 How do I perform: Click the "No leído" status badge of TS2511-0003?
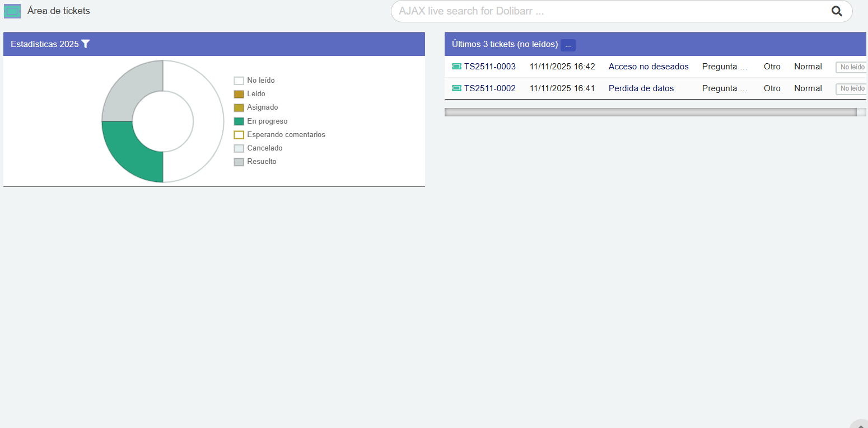[x=851, y=67]
